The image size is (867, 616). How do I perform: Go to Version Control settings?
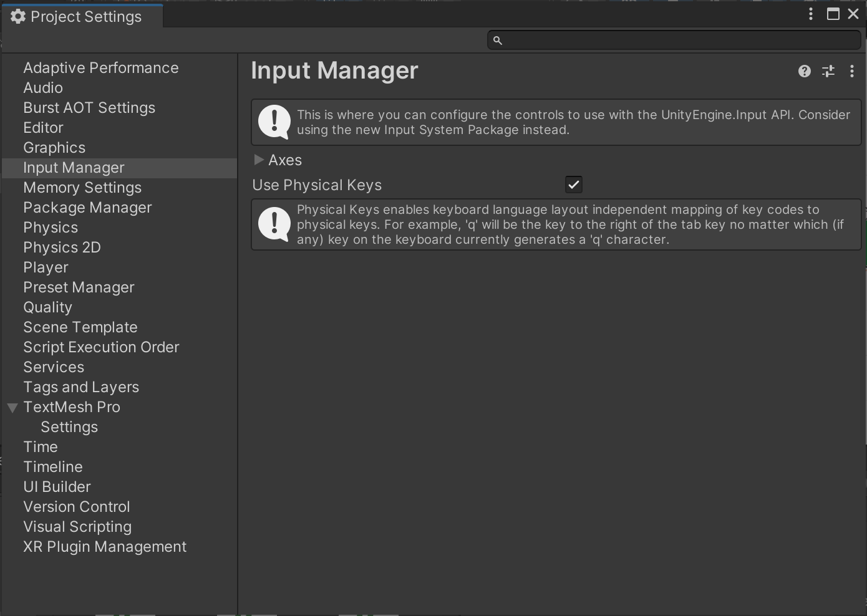(77, 507)
